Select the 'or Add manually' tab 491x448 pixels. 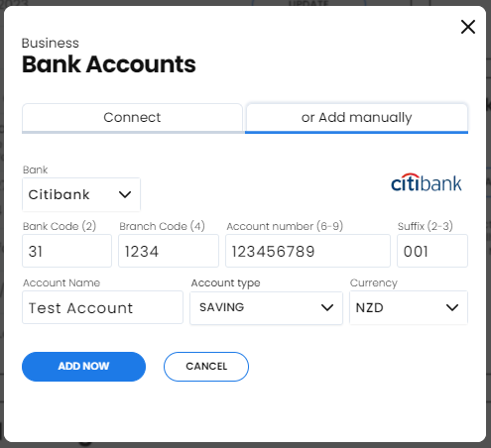356,118
